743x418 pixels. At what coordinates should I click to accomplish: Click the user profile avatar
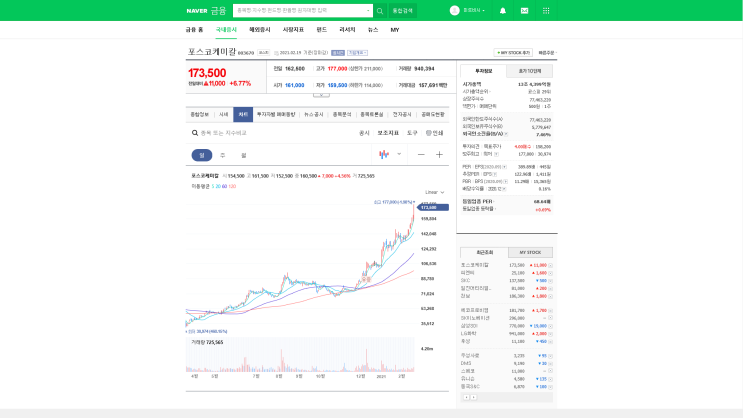click(x=454, y=10)
